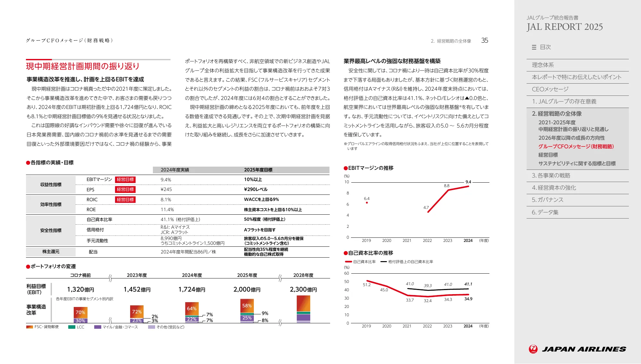Viewport: 641px width, 364px height.
Task: Click the black 格付評価上の自己資本比率 legend line
Action: (x=384, y=262)
